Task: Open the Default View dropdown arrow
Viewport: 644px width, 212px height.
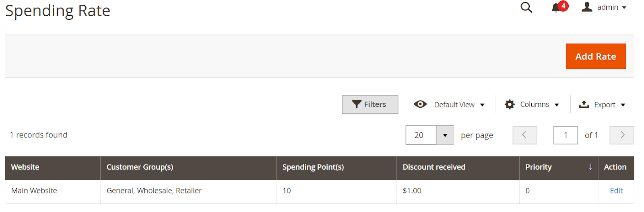Action: 482,105
